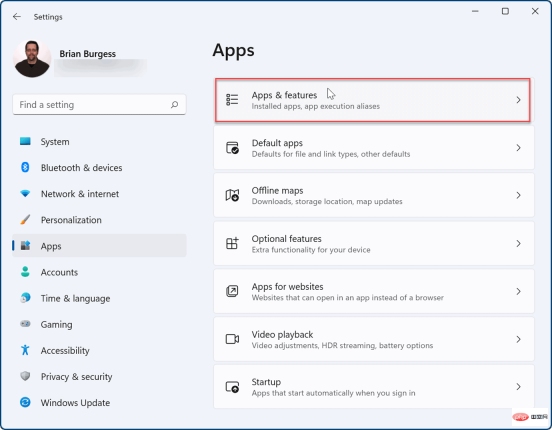552x430 pixels.
Task: Expand Startup chevron
Action: [518, 387]
